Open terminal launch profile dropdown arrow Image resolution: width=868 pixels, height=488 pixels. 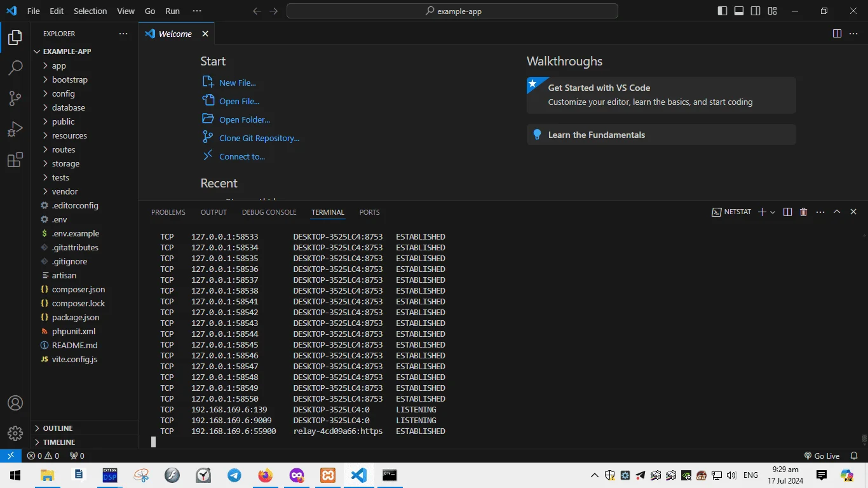(x=773, y=212)
